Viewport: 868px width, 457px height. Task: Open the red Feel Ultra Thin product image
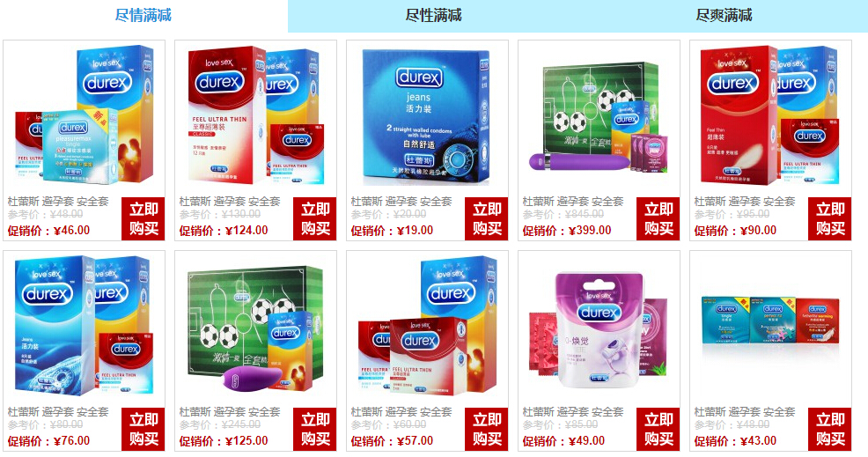coord(255,115)
